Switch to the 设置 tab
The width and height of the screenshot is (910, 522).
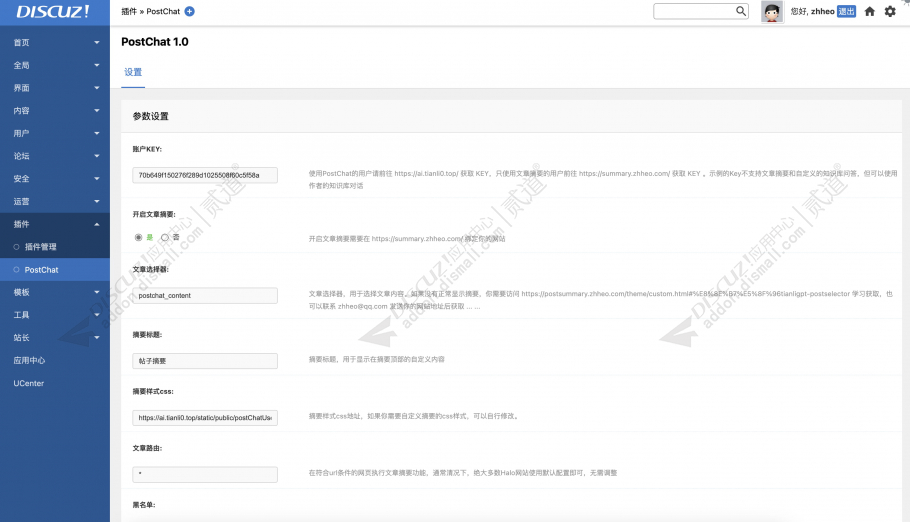pos(133,73)
